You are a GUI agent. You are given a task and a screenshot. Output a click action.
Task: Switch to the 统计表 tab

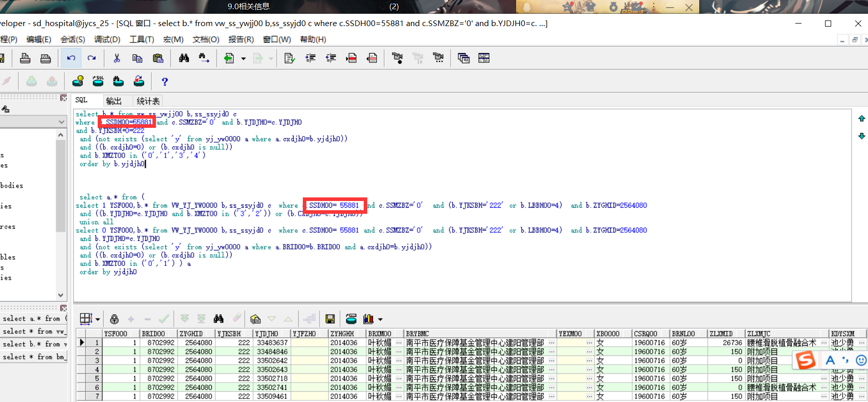coord(148,101)
